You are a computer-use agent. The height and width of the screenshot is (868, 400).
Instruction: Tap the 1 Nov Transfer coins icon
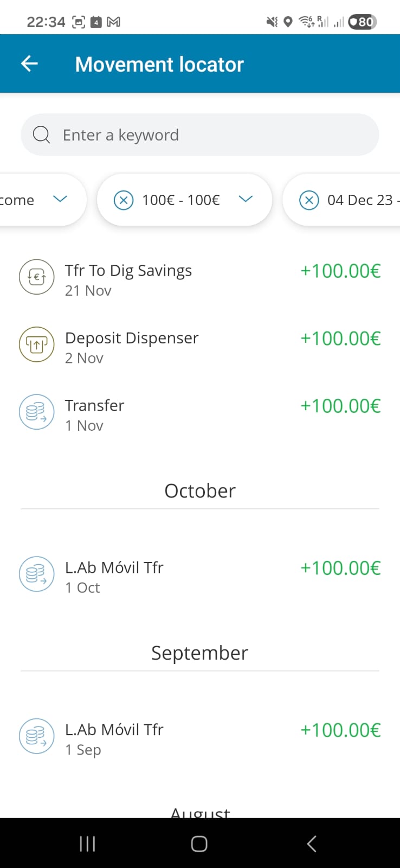[x=37, y=412]
